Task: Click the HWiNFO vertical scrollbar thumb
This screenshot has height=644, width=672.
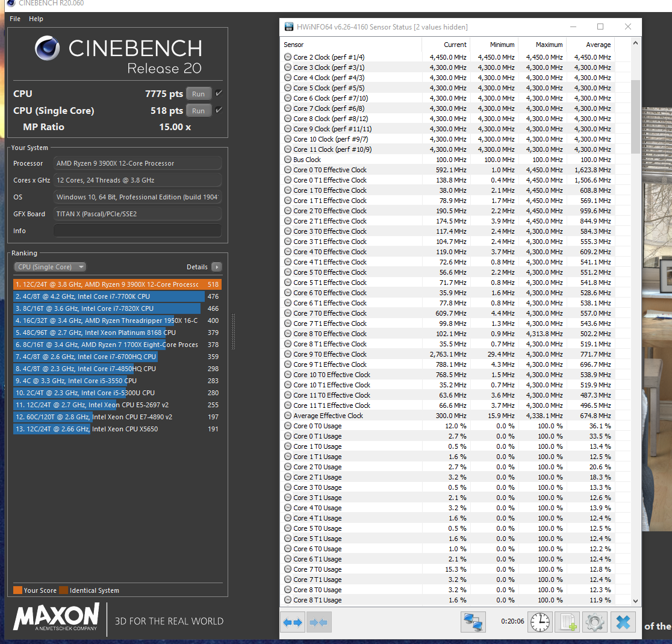Action: (x=636, y=117)
